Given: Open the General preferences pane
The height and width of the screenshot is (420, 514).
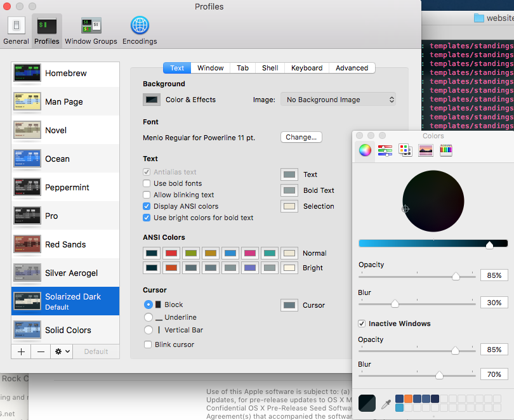Looking at the screenshot, I should coord(16,30).
